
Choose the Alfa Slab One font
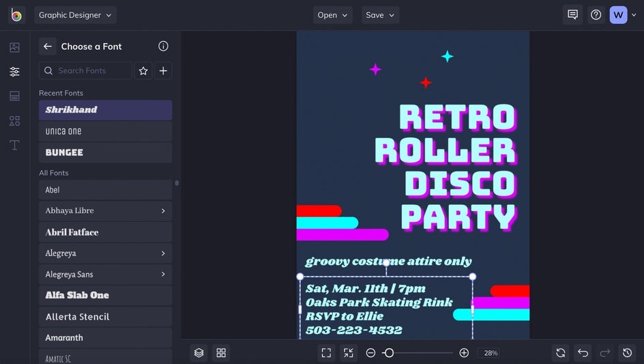tap(105, 296)
